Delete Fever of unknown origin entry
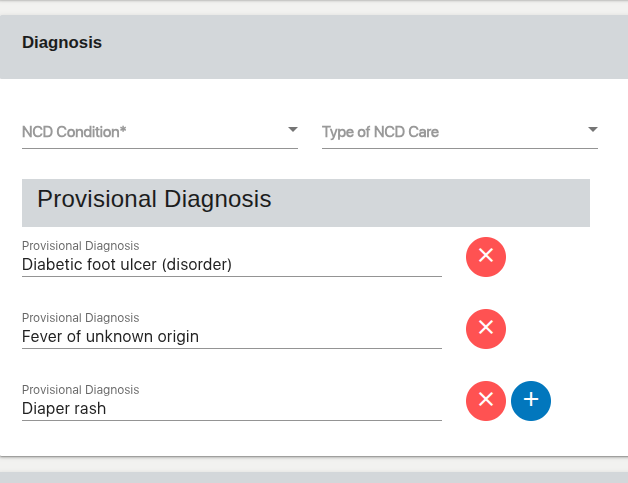 [x=485, y=328]
